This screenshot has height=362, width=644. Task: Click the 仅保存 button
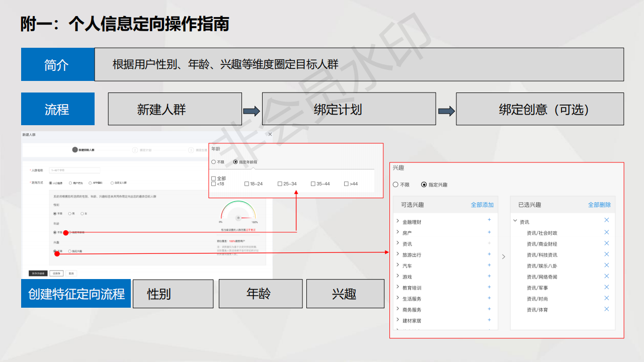pos(57,274)
